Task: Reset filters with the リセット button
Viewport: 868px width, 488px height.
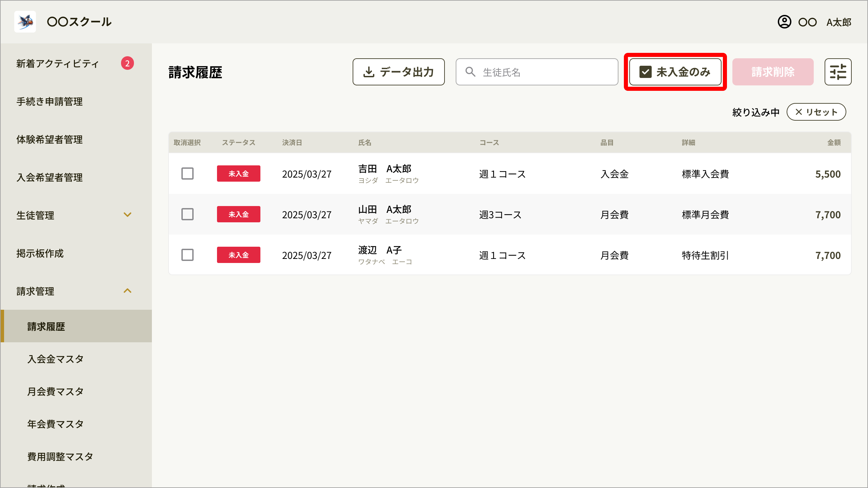Action: [816, 112]
